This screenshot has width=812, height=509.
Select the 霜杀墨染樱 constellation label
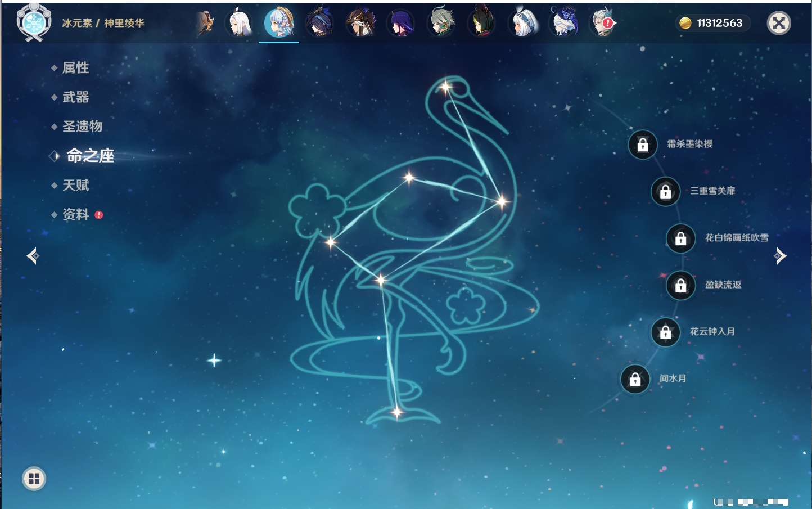(689, 144)
